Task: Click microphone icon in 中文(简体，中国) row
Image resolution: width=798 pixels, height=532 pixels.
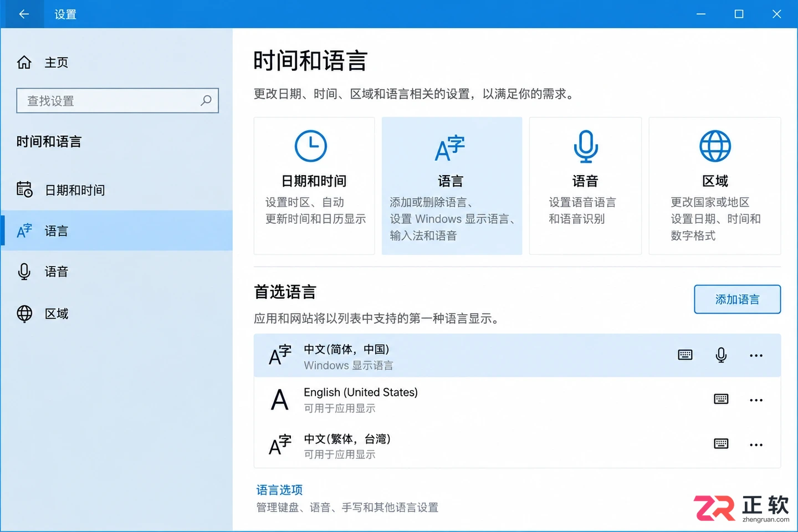Action: pos(721,355)
